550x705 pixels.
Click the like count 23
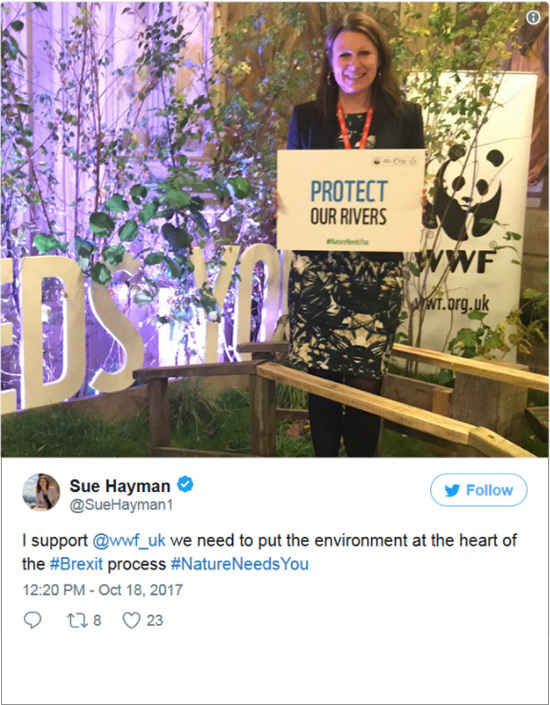pos(154,620)
